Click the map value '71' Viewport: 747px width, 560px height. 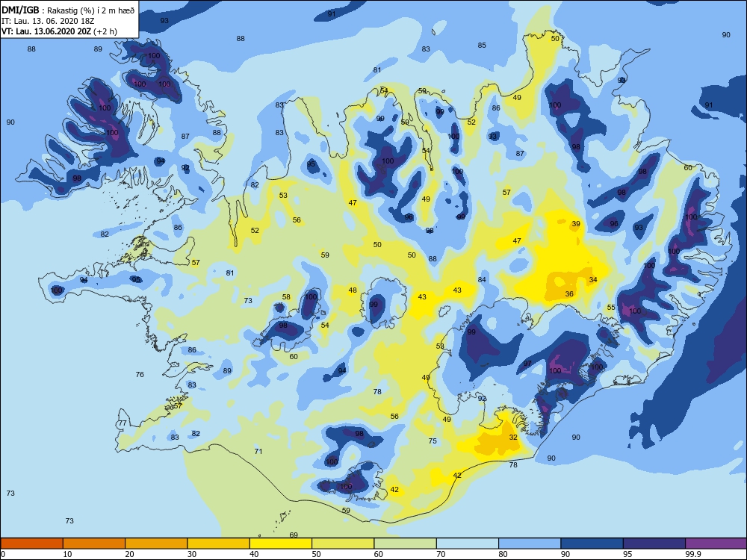(258, 451)
